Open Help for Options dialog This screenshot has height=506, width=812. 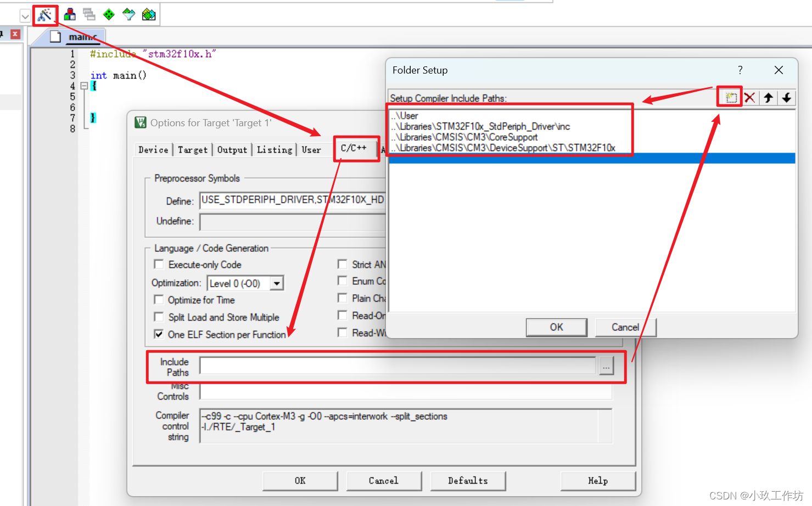click(x=598, y=481)
